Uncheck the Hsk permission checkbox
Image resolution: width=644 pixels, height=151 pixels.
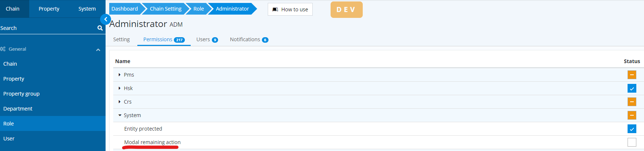(x=632, y=88)
